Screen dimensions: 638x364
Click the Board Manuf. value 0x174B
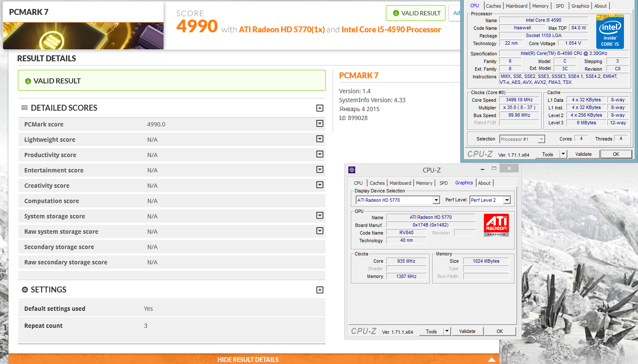431,225
